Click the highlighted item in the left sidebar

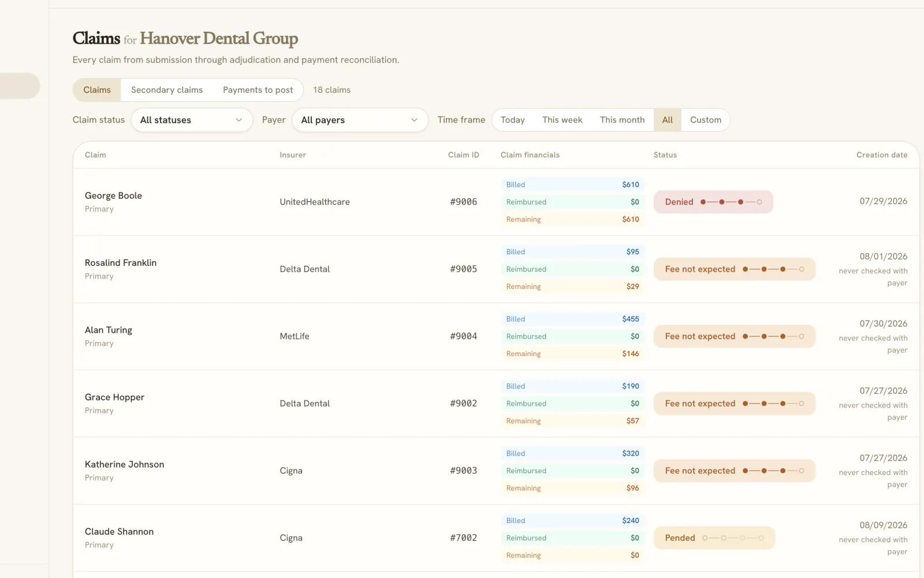pos(20,86)
